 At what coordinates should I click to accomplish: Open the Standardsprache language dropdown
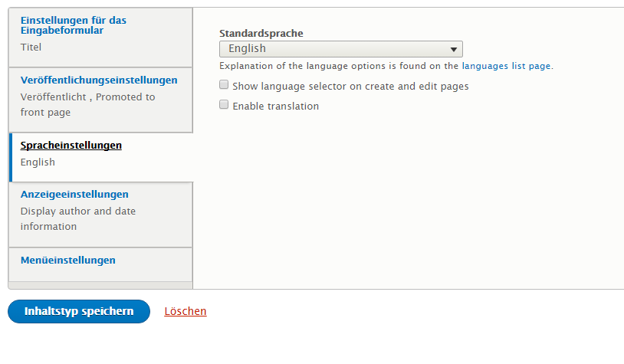340,49
